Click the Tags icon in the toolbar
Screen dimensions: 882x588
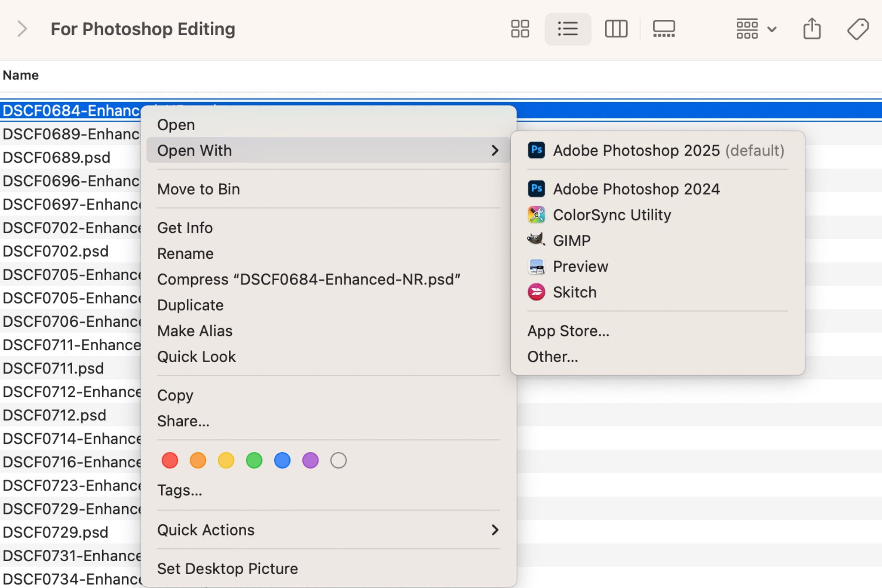pyautogui.click(x=858, y=29)
